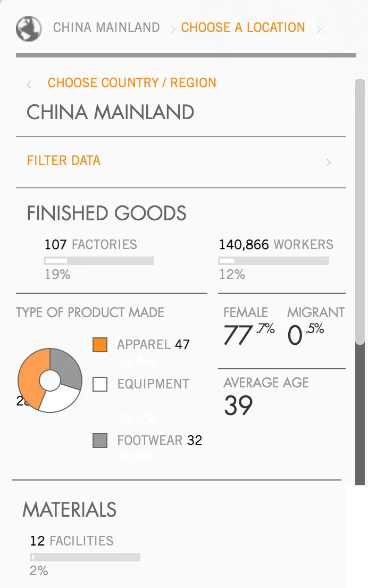The width and height of the screenshot is (368, 588).
Task: Toggle the orange Apparel legend box
Action: [x=100, y=345]
